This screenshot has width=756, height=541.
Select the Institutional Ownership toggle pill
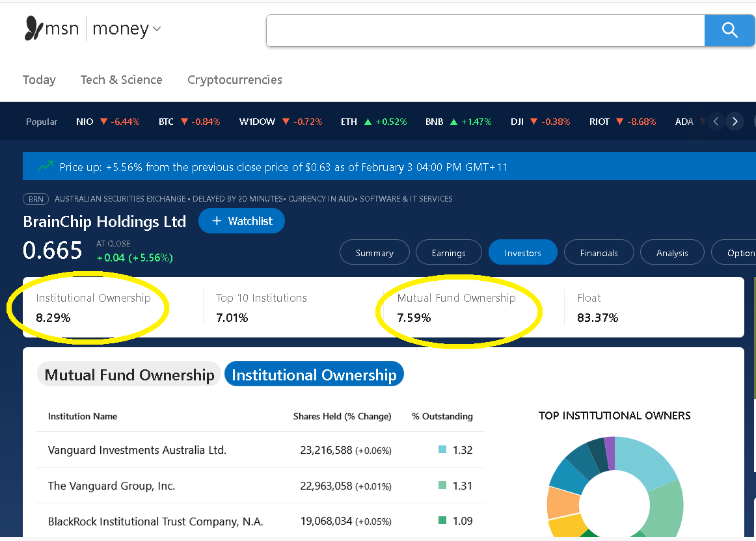(314, 375)
